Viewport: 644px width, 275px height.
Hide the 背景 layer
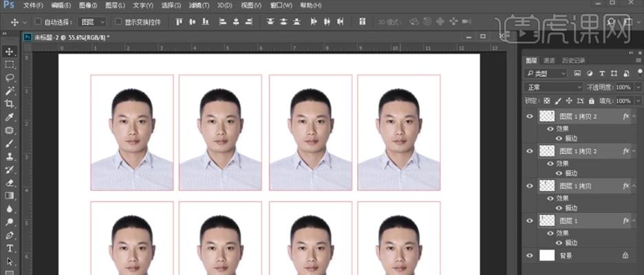(x=529, y=255)
